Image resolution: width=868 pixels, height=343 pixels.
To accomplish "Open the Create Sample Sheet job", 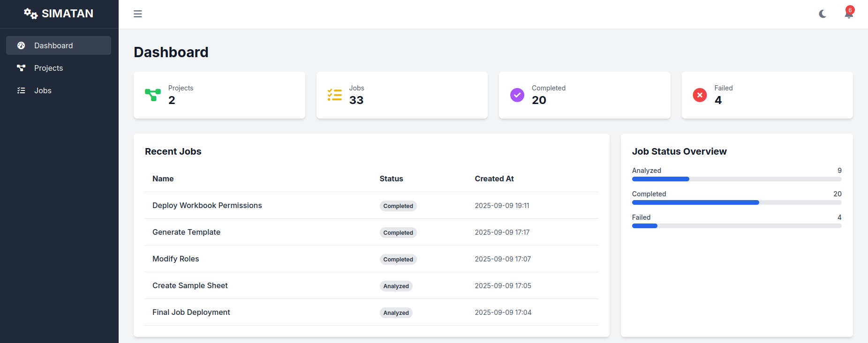I will click(x=190, y=285).
